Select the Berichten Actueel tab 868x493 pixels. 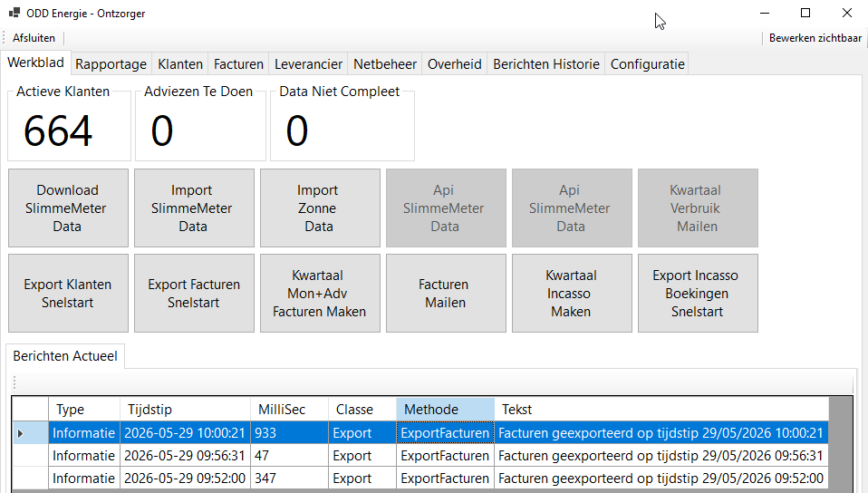[x=65, y=356]
